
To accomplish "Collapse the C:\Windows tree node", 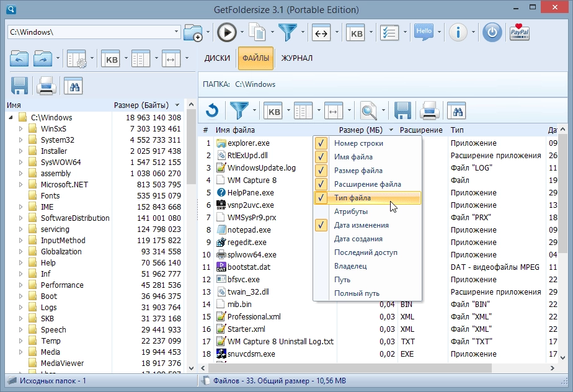I will pos(11,118).
